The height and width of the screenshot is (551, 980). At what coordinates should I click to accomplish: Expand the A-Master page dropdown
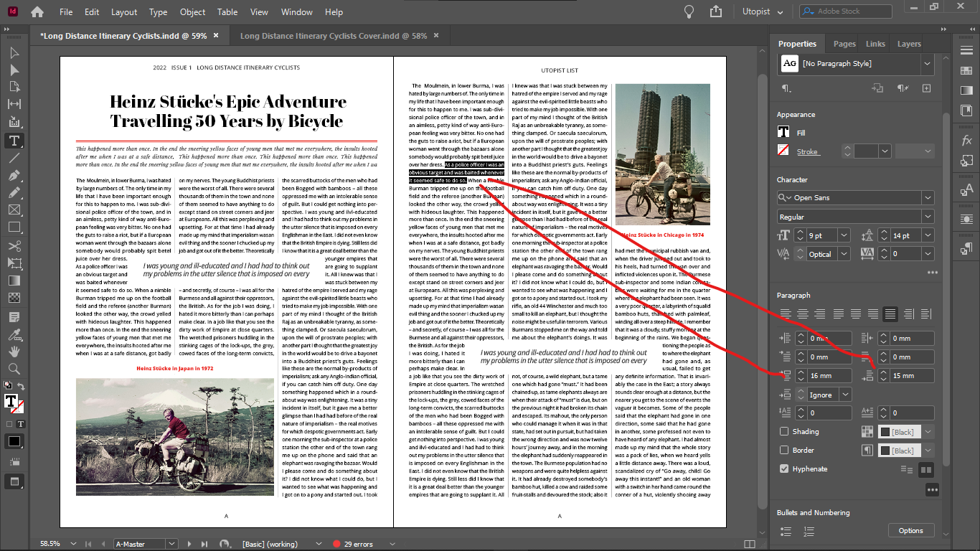170,544
